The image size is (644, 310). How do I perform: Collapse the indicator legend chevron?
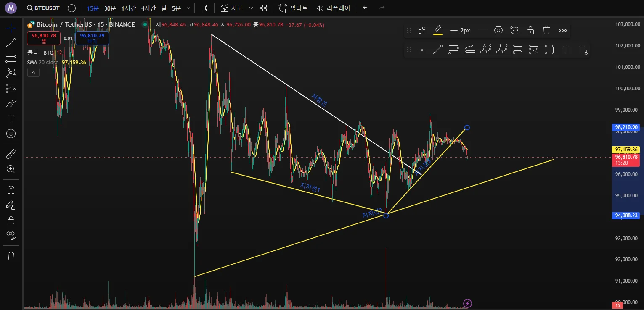(33, 73)
